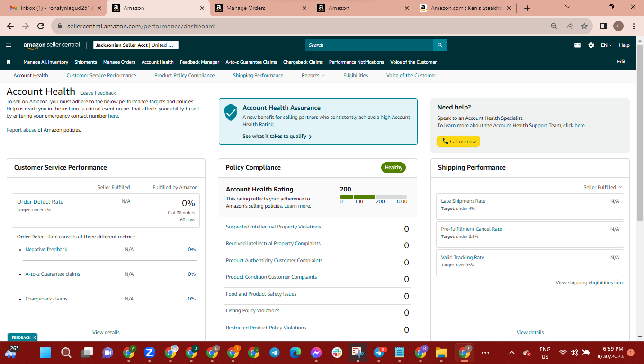This screenshot has height=364, width=644.
Task: Go back with the browser back arrow
Action: pyautogui.click(x=10, y=26)
